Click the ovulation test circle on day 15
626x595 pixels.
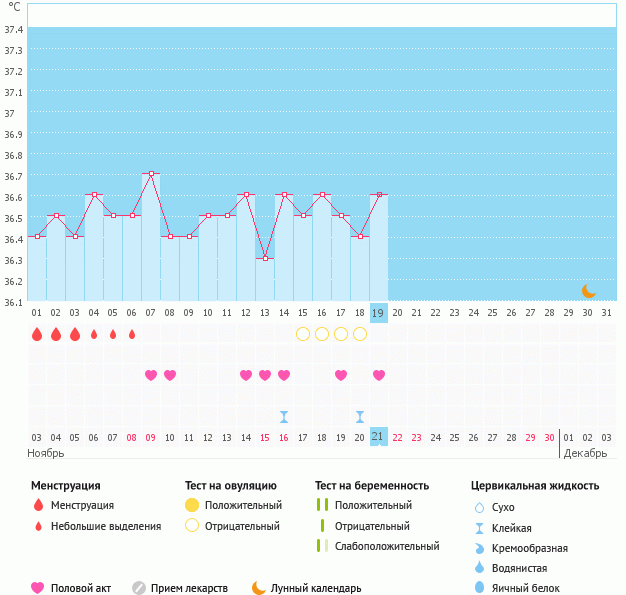pos(303,334)
